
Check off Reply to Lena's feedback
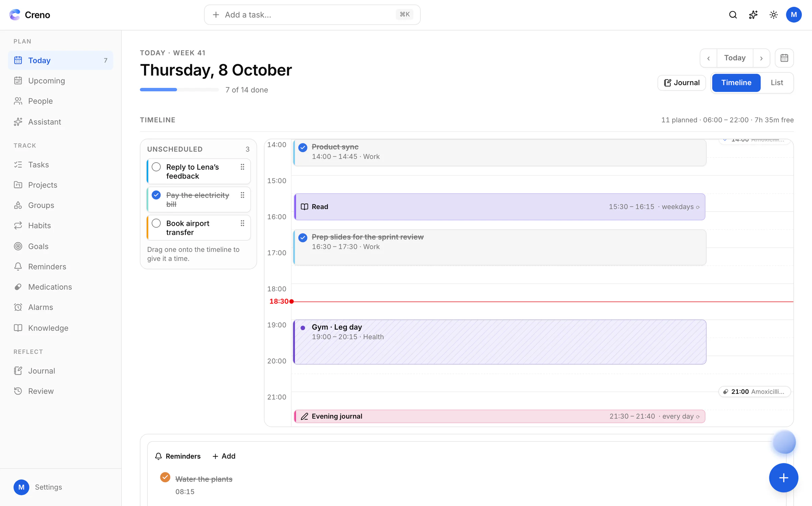click(x=156, y=167)
